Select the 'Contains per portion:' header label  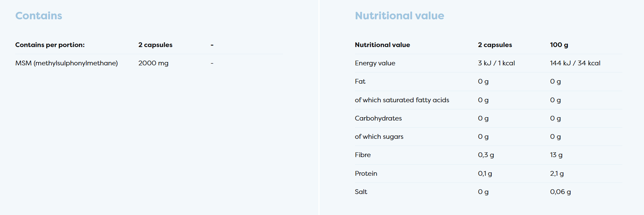pos(50,45)
